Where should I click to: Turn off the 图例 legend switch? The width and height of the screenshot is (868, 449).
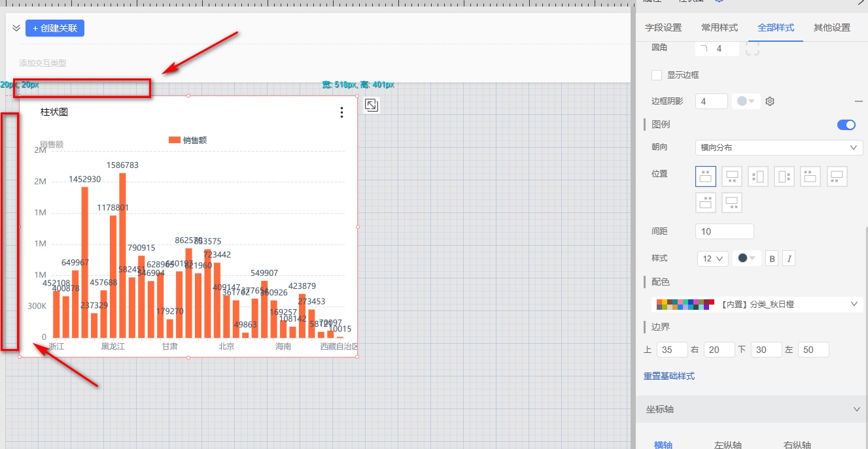[846, 125]
